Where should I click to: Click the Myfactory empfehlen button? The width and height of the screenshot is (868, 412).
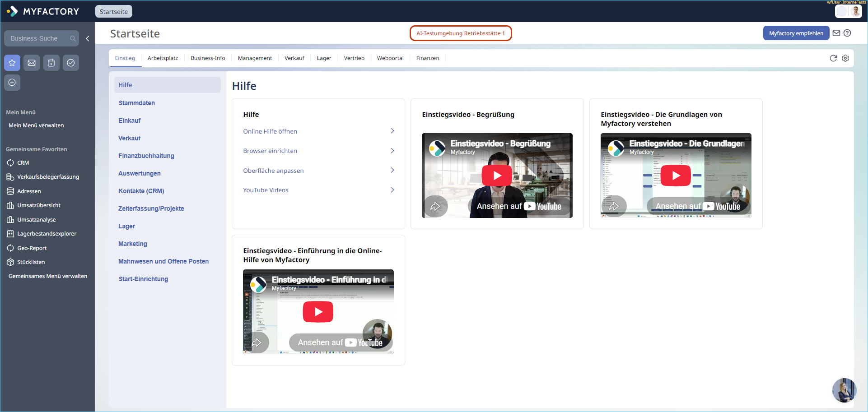796,33
